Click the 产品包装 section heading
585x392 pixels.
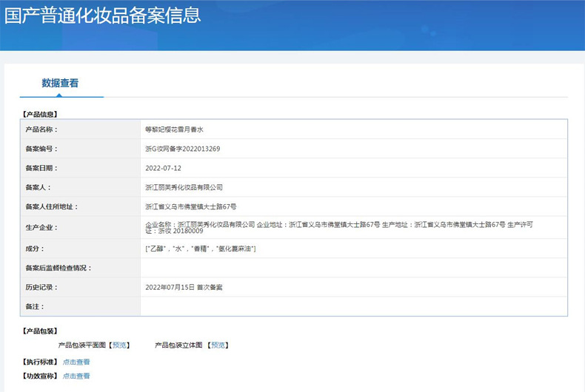[39, 331]
